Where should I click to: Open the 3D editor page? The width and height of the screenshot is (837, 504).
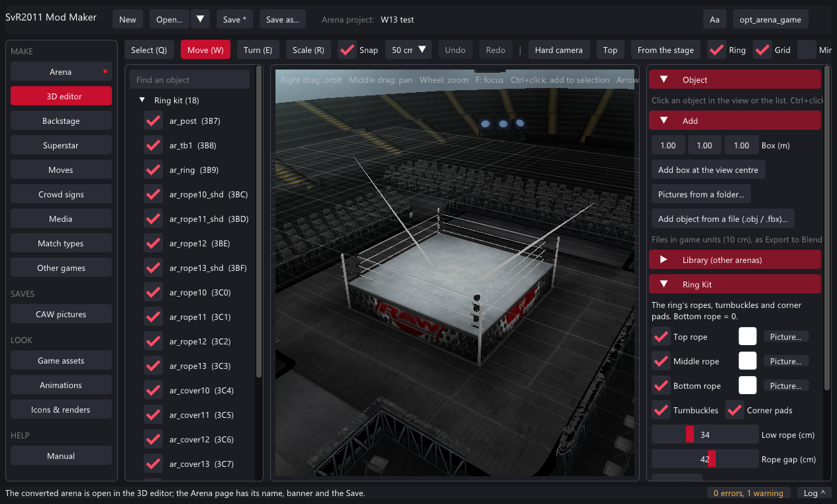(61, 96)
